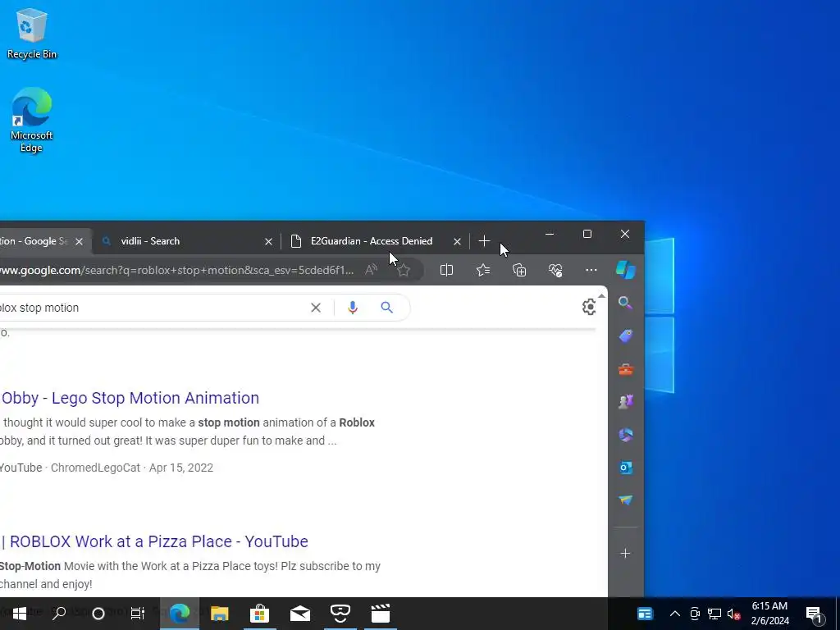This screenshot has height=630, width=840.
Task: Open Browser essentials heart icon
Action: tap(555, 270)
